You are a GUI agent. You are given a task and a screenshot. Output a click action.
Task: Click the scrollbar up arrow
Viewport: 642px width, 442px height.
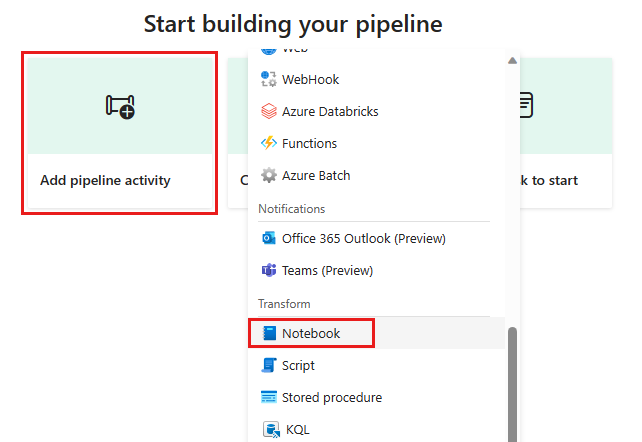point(513,60)
